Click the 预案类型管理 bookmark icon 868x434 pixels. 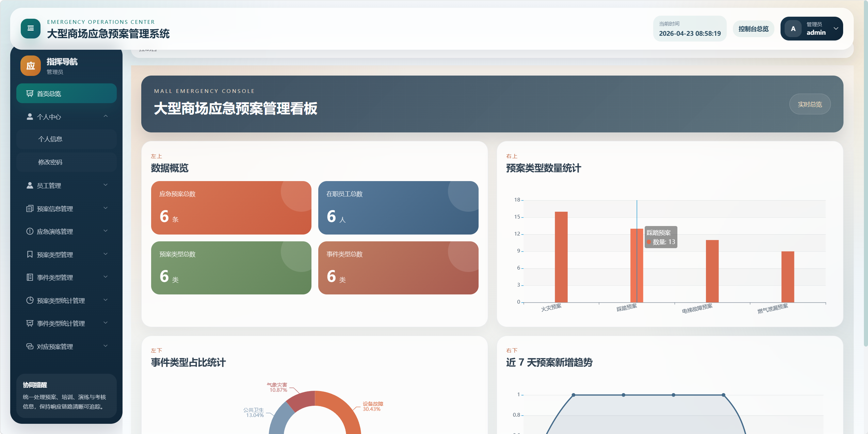click(30, 255)
